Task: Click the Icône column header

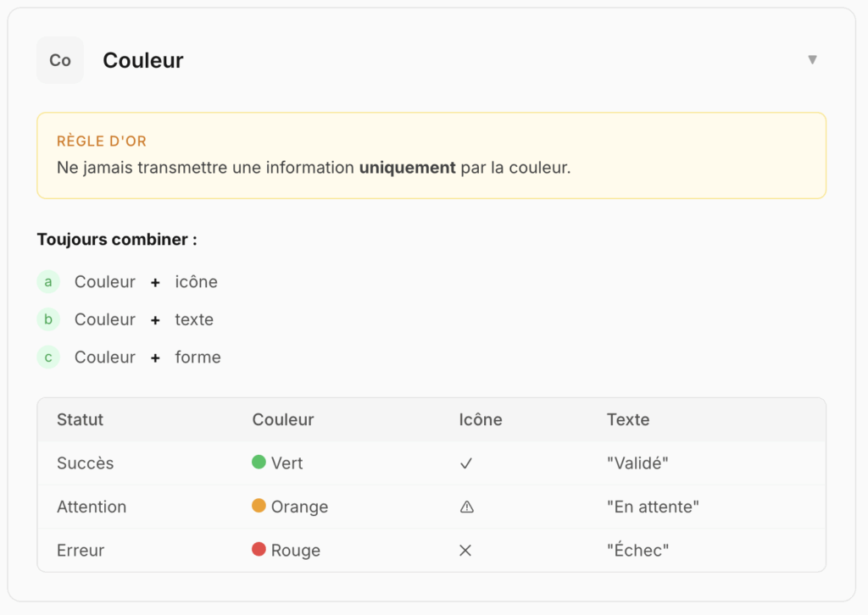Action: 481,419
